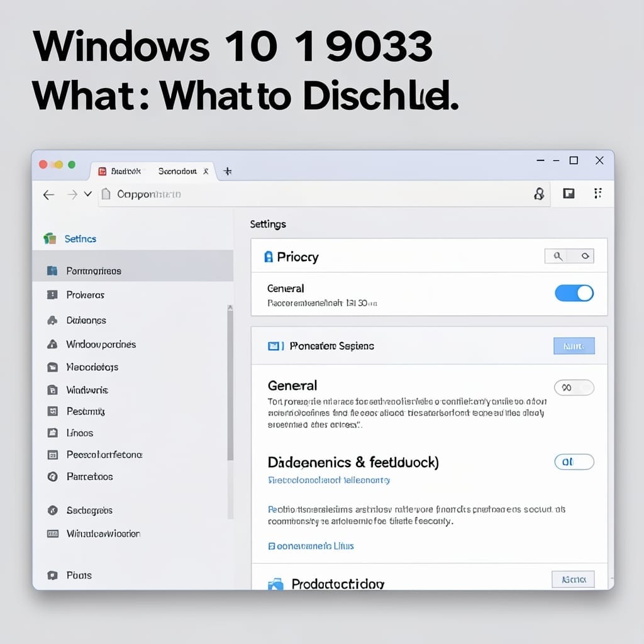This screenshot has height=644, width=644.
Task: Click the back arrow in the browser toolbar
Action: [x=48, y=195]
